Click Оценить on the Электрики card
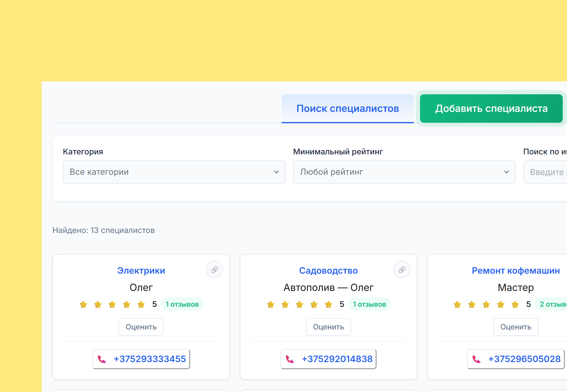The width and height of the screenshot is (567, 392). click(x=141, y=327)
